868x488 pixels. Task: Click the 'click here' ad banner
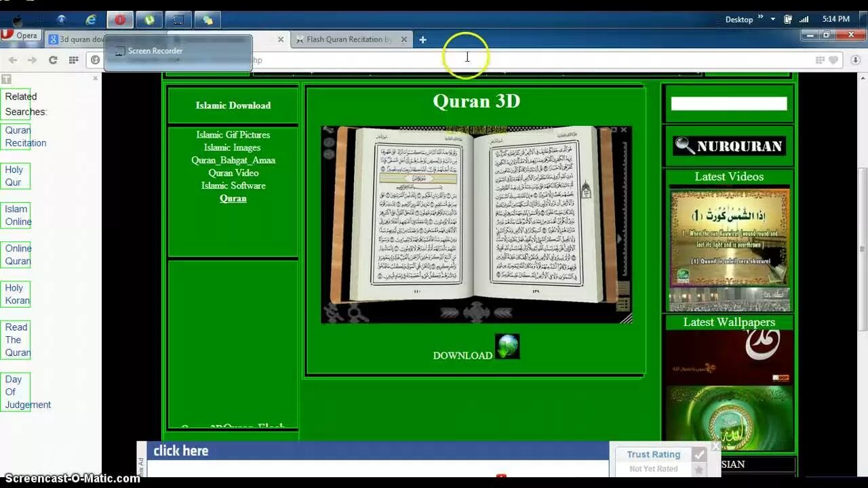coord(378,451)
